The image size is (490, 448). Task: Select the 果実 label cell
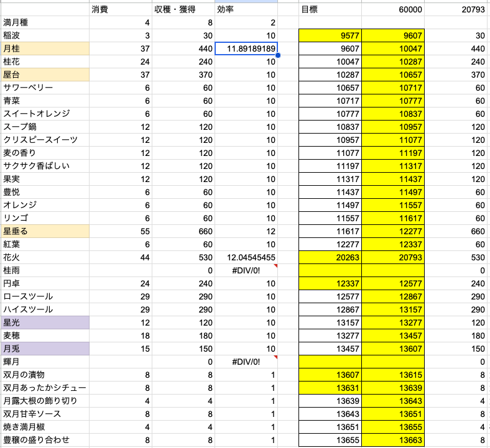coord(45,179)
